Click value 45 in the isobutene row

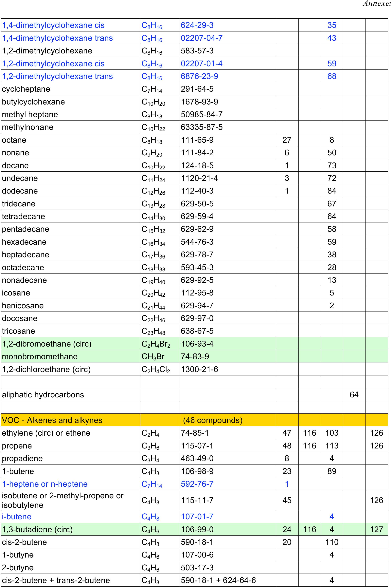(x=287, y=500)
